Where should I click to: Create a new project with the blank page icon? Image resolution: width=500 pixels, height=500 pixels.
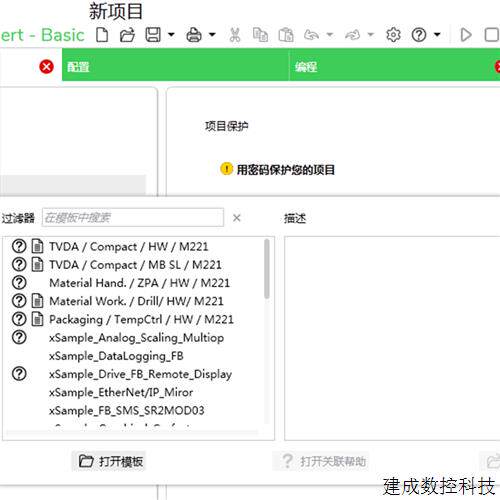click(102, 35)
